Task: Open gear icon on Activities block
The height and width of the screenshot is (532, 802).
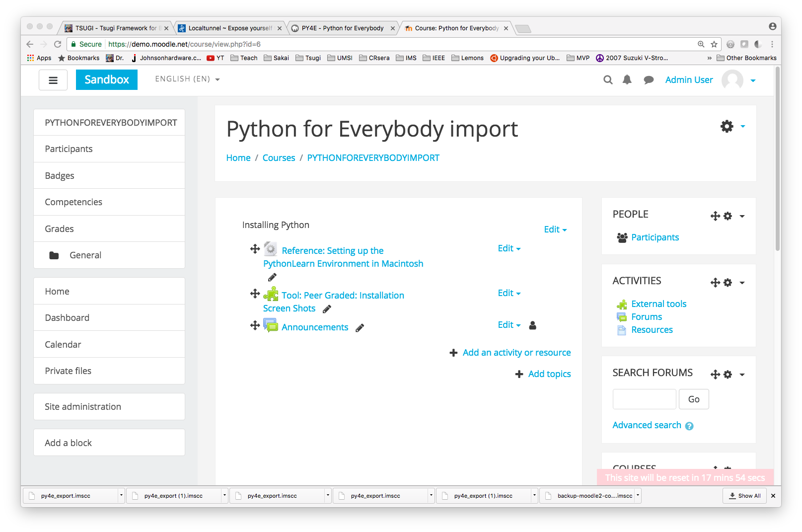Action: pyautogui.click(x=728, y=283)
